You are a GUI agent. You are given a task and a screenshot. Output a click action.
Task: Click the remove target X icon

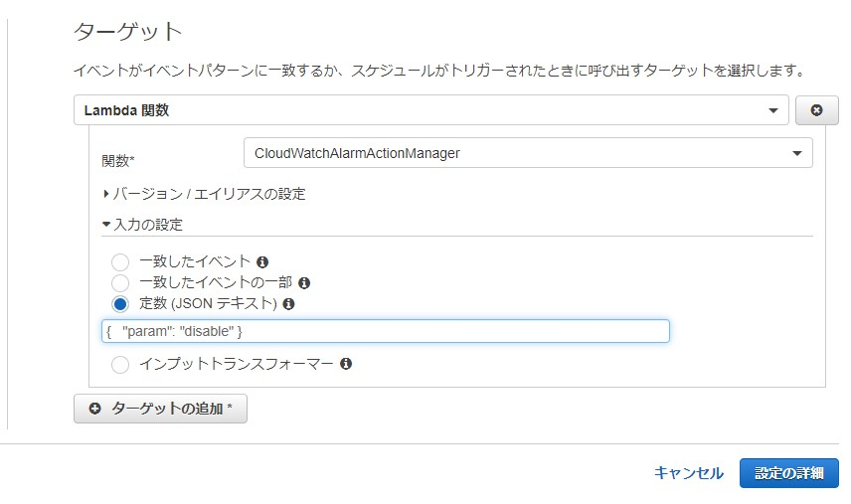[817, 110]
